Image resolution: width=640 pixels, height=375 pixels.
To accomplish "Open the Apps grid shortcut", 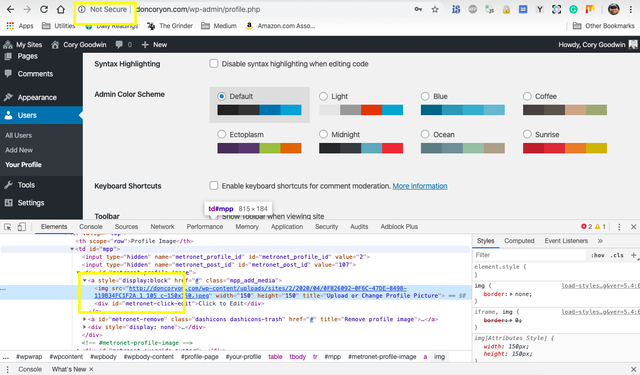I will pyautogui.click(x=20, y=26).
